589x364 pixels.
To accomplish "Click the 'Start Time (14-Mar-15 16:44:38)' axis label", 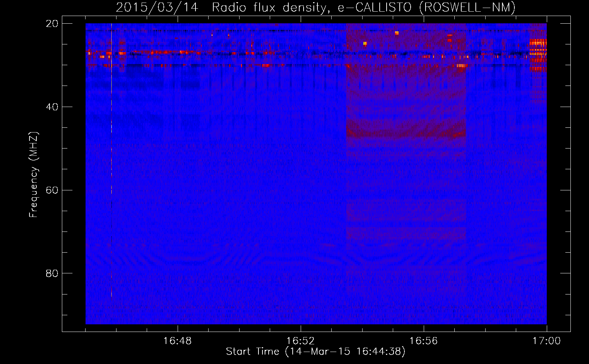I will click(316, 352).
